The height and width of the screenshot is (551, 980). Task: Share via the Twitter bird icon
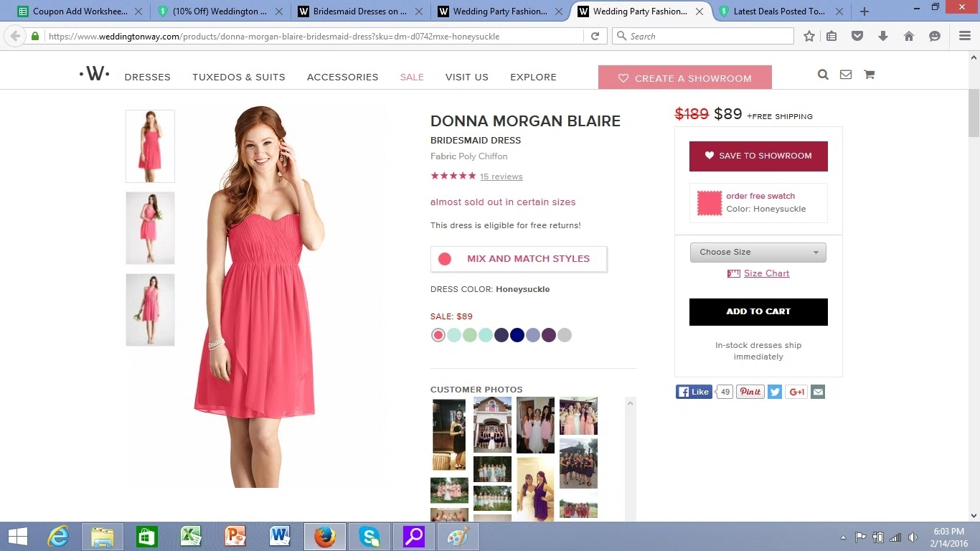[x=775, y=392]
